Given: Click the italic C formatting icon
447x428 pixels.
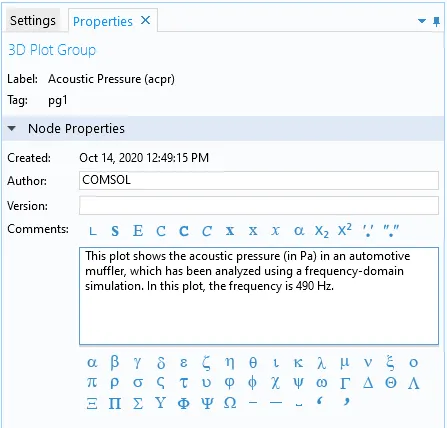Looking at the screenshot, I should coord(207,231).
